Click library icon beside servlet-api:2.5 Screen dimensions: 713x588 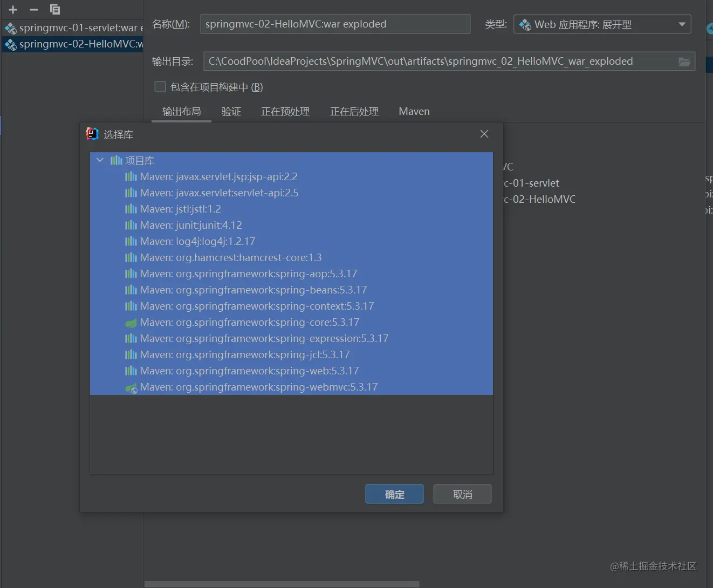tap(131, 193)
